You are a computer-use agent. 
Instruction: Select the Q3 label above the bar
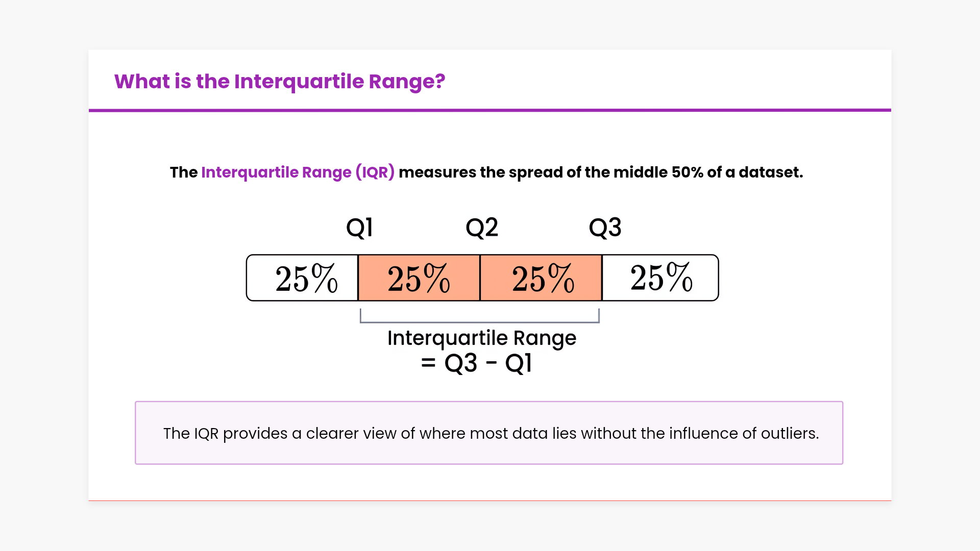(x=605, y=228)
